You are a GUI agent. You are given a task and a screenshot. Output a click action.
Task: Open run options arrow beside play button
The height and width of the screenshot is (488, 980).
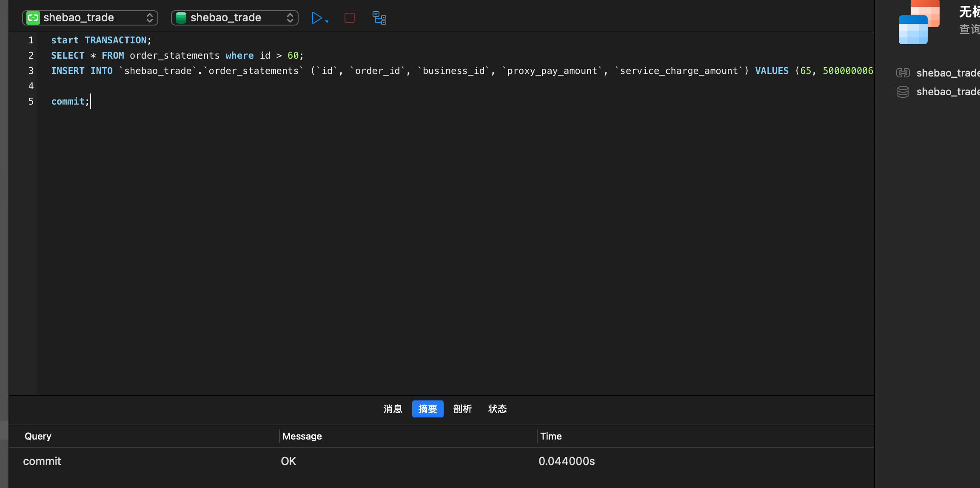(327, 21)
